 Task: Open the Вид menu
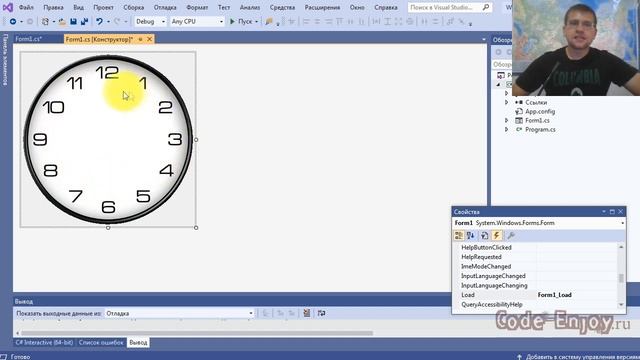(78, 7)
